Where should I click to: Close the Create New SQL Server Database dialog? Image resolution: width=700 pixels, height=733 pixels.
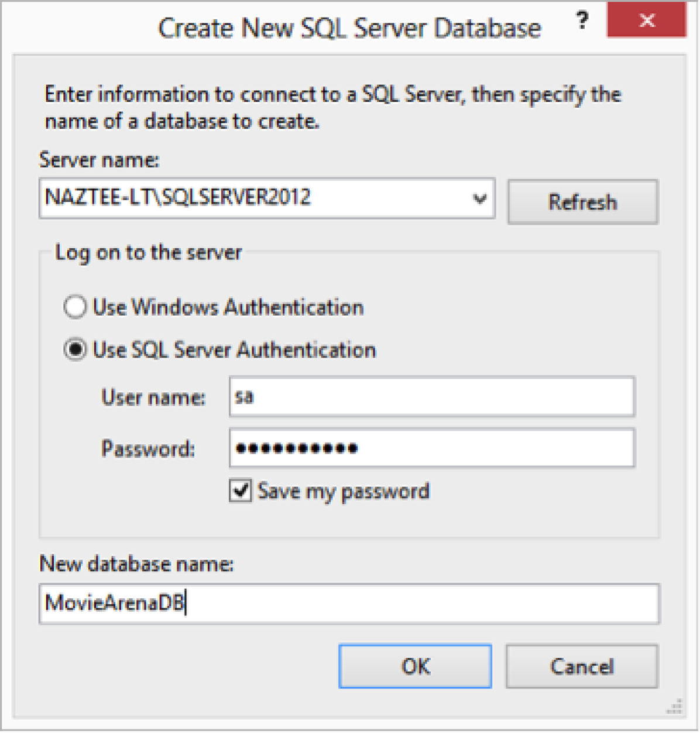(646, 20)
